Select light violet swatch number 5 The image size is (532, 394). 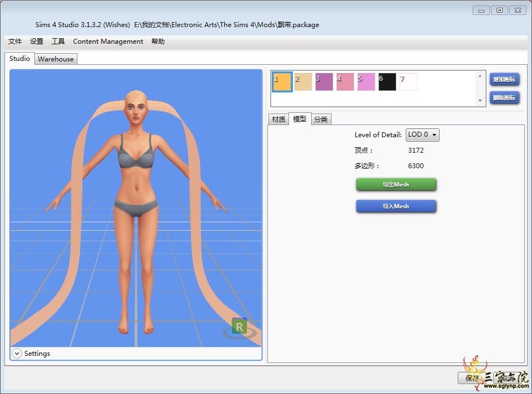pos(366,82)
